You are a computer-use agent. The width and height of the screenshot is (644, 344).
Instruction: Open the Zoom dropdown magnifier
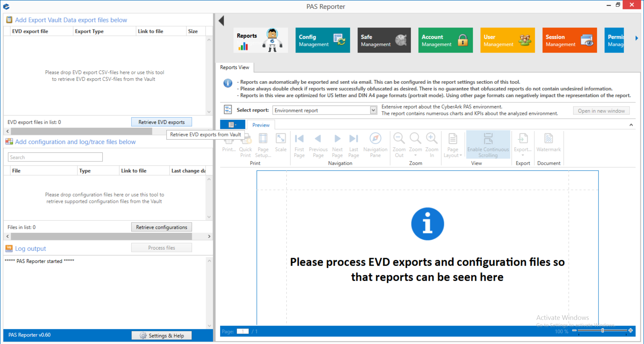point(415,145)
